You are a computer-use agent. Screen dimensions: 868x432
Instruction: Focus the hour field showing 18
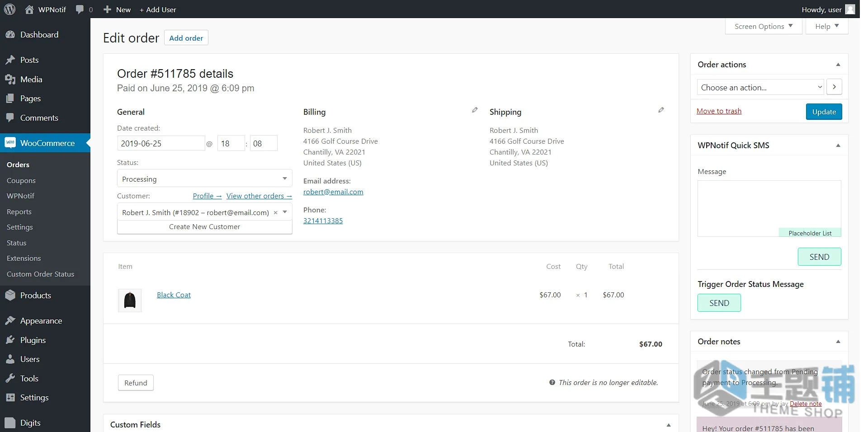click(231, 143)
